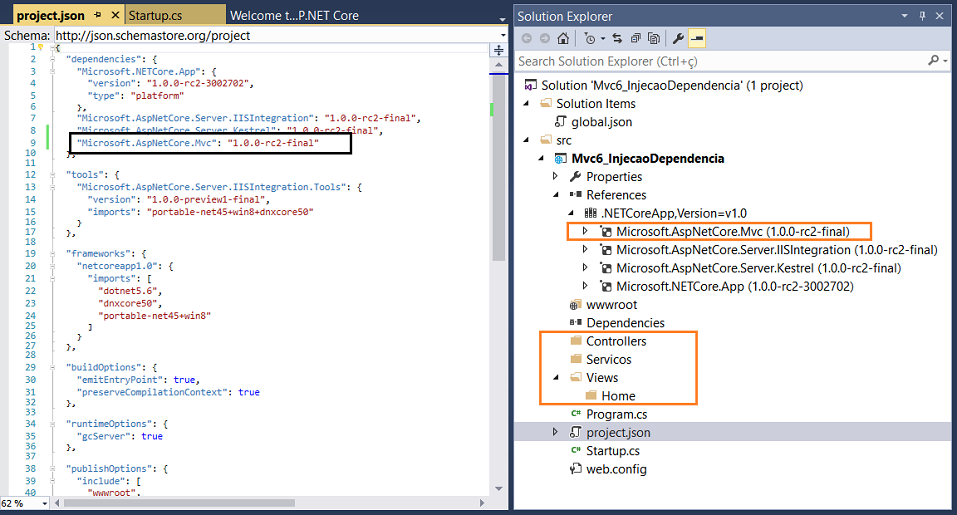Image resolution: width=957 pixels, height=515 pixels.
Task: Collapse the Mvc6_InjecaoDependencia project node
Action: point(541,158)
